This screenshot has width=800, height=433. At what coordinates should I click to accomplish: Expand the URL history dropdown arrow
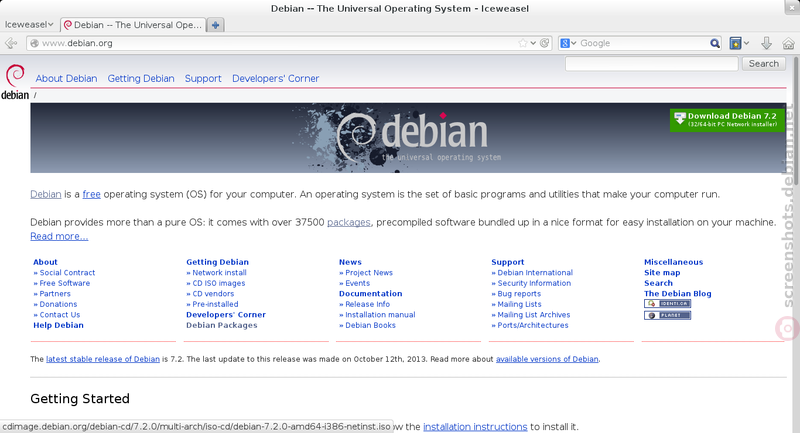[x=533, y=43]
